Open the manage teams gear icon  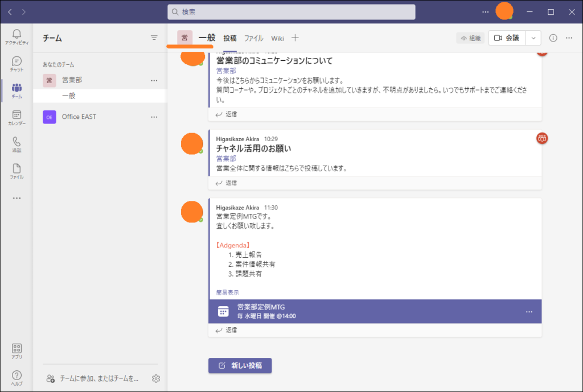(x=156, y=378)
